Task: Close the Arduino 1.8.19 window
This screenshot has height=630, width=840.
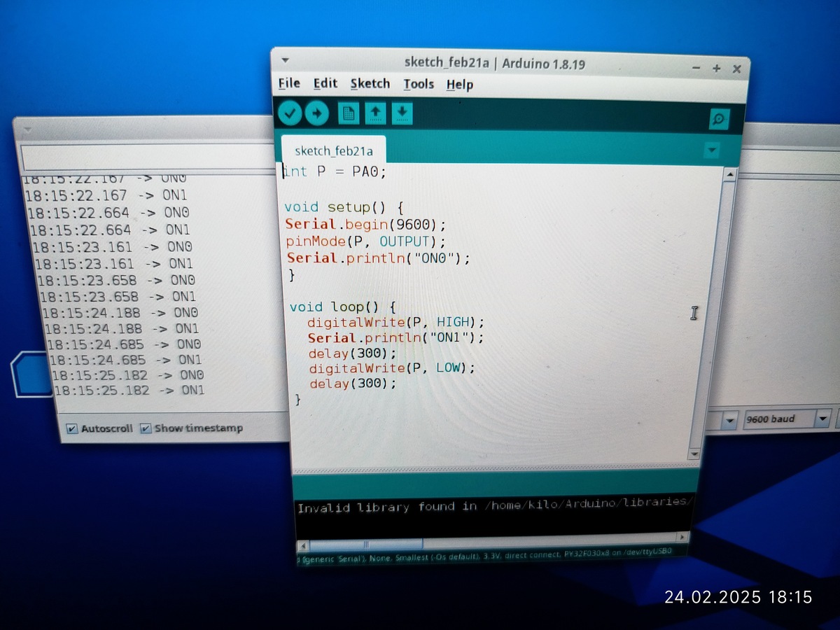Action: click(x=736, y=69)
